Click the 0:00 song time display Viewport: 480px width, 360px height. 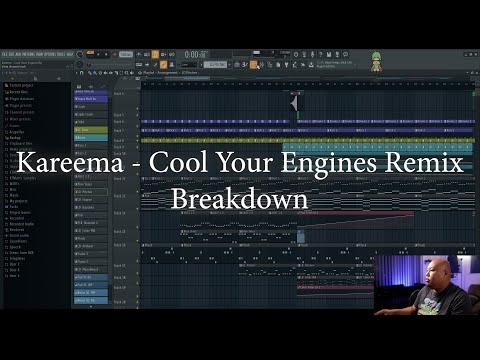click(x=196, y=54)
